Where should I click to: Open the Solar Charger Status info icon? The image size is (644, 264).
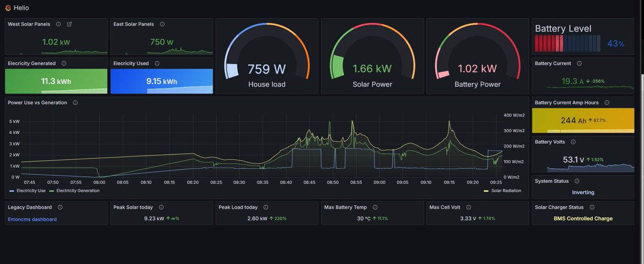click(x=592, y=207)
